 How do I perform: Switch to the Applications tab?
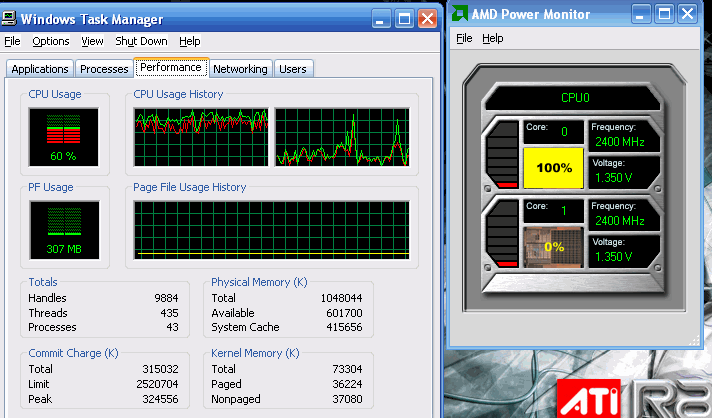pyautogui.click(x=40, y=69)
